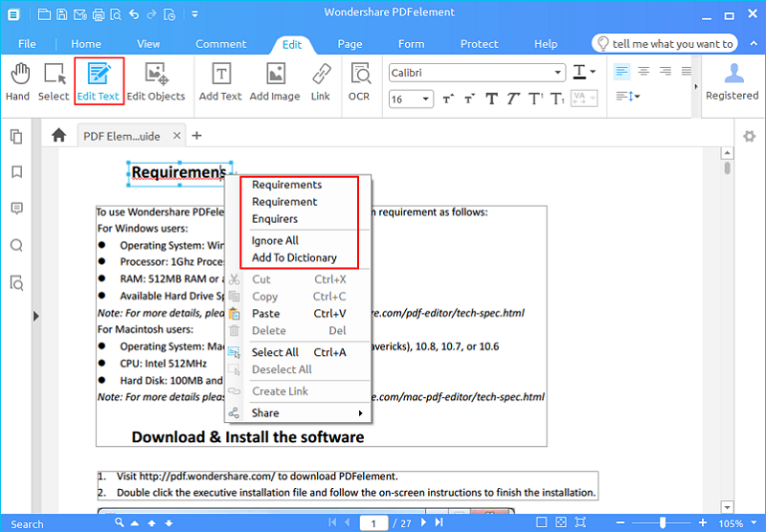Insert a Link from the ribbon
Screen dimensions: 766x532
321,82
